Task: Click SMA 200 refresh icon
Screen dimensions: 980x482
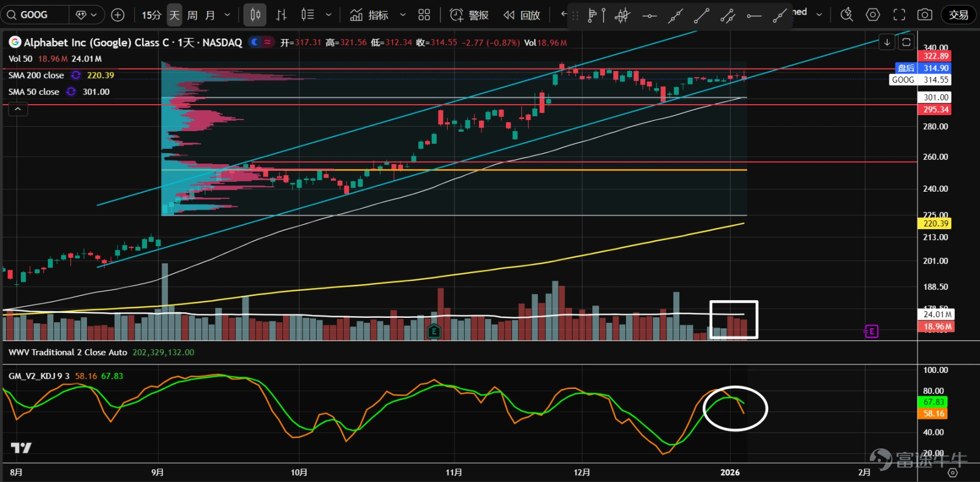Action: tap(76, 75)
